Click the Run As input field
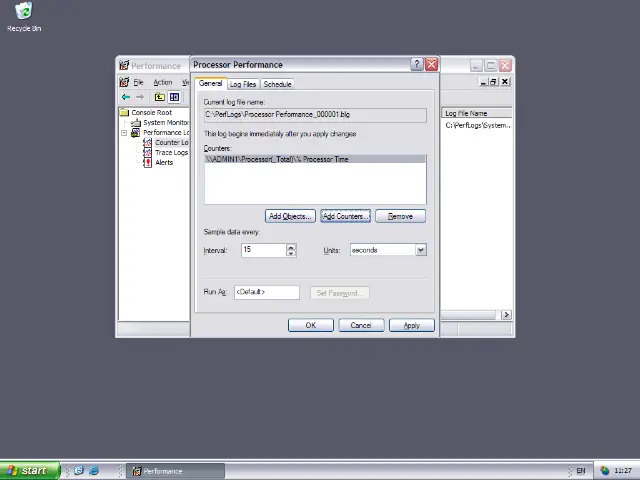Image resolution: width=640 pixels, height=480 pixels. pyautogui.click(x=266, y=292)
